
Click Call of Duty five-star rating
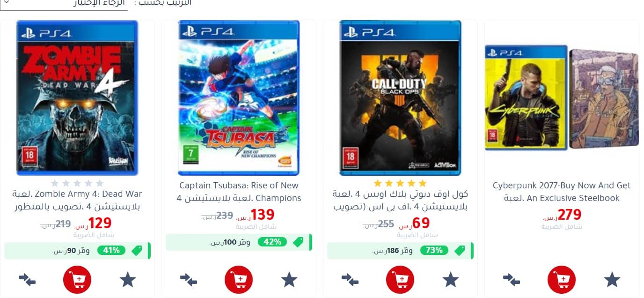[400, 183]
